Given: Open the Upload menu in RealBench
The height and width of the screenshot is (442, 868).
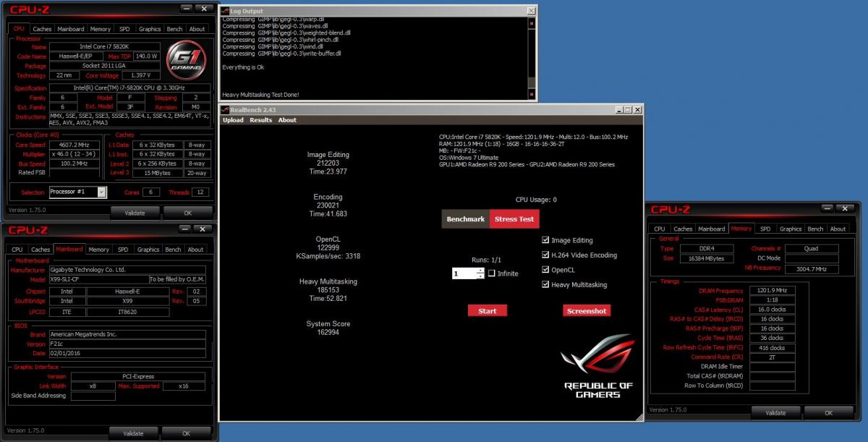Looking at the screenshot, I should [x=233, y=120].
